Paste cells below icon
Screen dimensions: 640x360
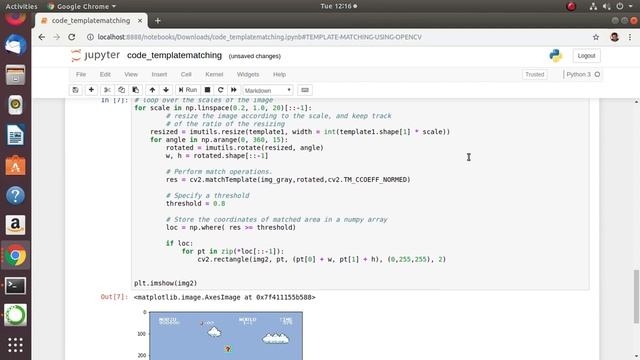point(136,90)
